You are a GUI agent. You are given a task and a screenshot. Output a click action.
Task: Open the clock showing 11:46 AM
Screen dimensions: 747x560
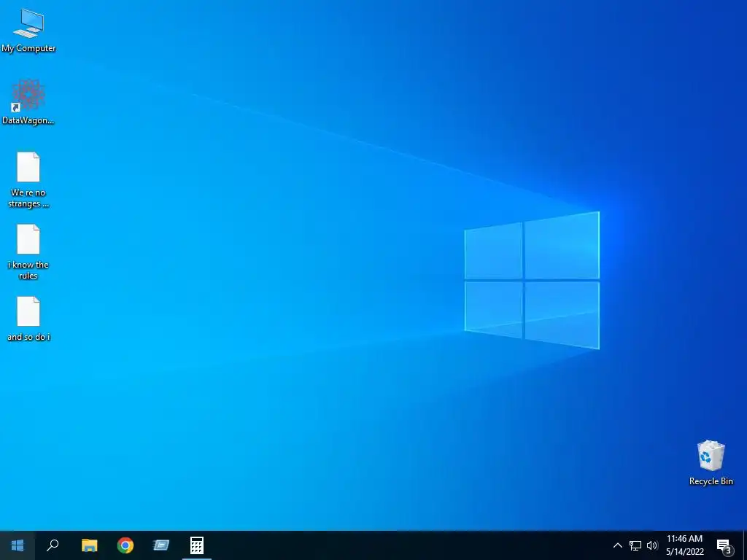point(684,545)
